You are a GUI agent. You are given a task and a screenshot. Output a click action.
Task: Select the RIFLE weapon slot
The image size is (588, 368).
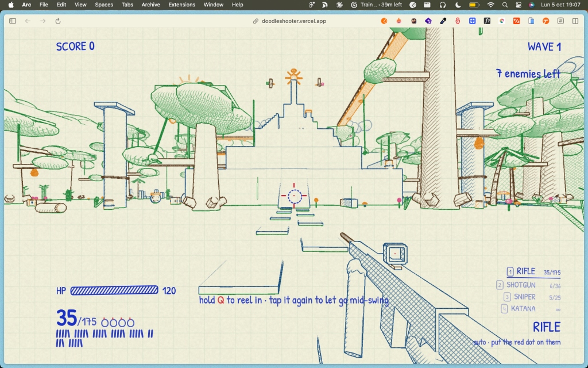pyautogui.click(x=533, y=271)
